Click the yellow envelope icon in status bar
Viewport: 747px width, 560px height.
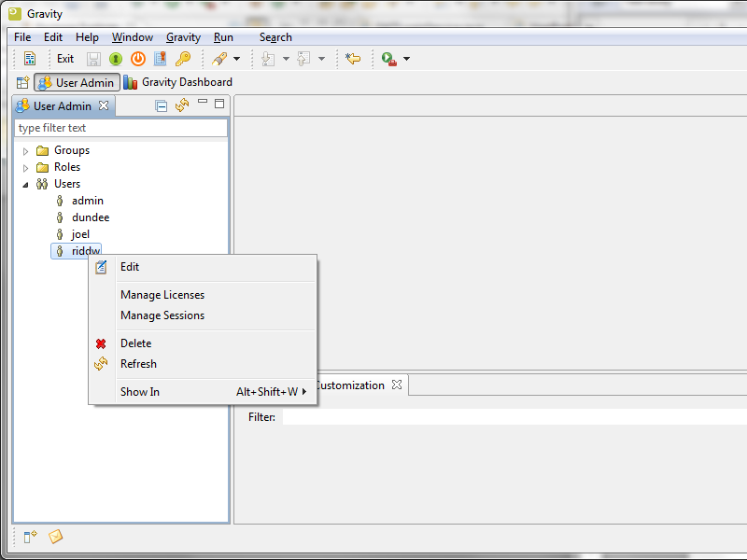click(55, 536)
